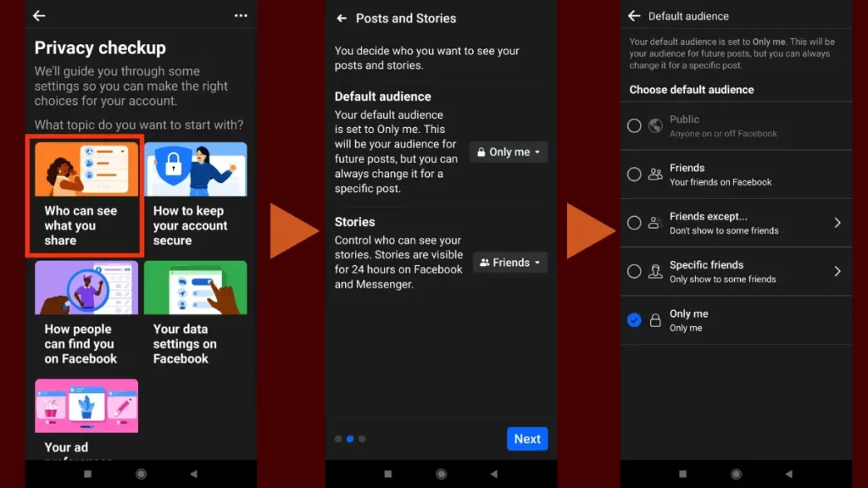Open How people can find you on Facebook
The height and width of the screenshot is (488, 868).
click(86, 314)
